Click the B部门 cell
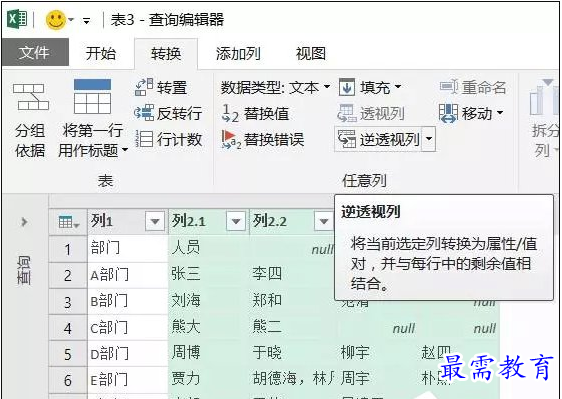Viewport: 562px width, 399px height. (128, 301)
